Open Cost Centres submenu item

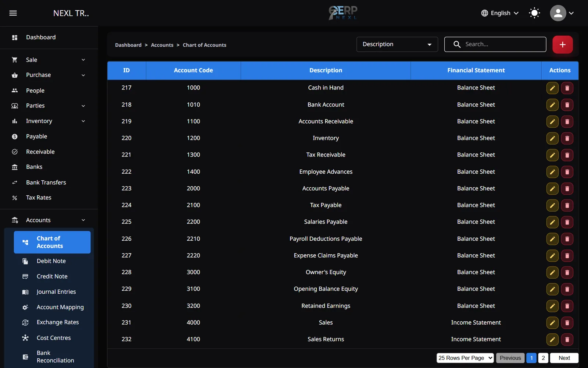tap(52, 338)
